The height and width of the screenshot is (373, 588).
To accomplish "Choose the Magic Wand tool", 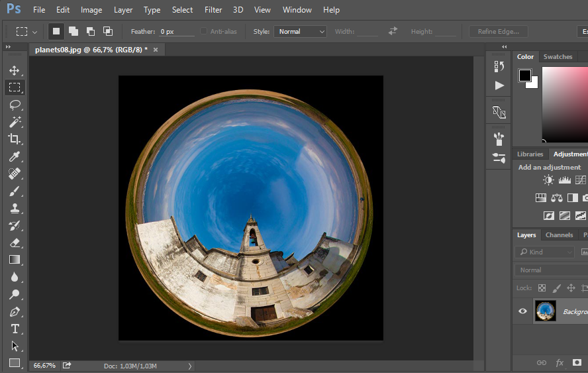I will pyautogui.click(x=15, y=122).
